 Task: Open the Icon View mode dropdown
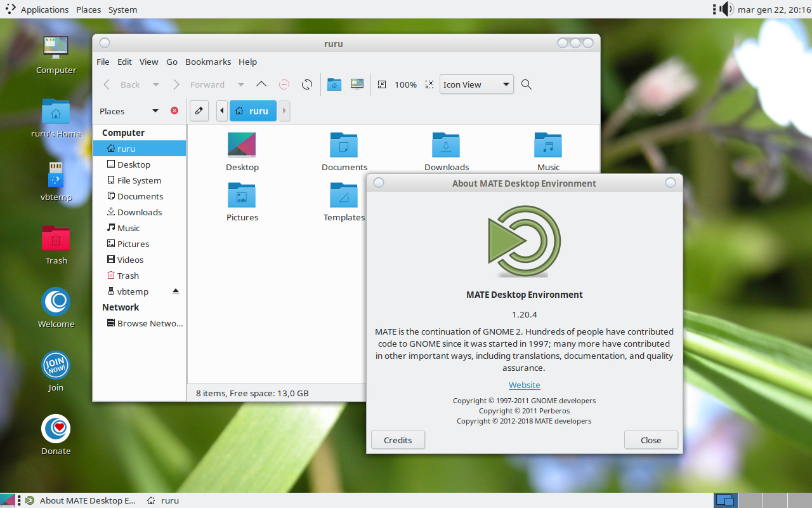click(476, 84)
